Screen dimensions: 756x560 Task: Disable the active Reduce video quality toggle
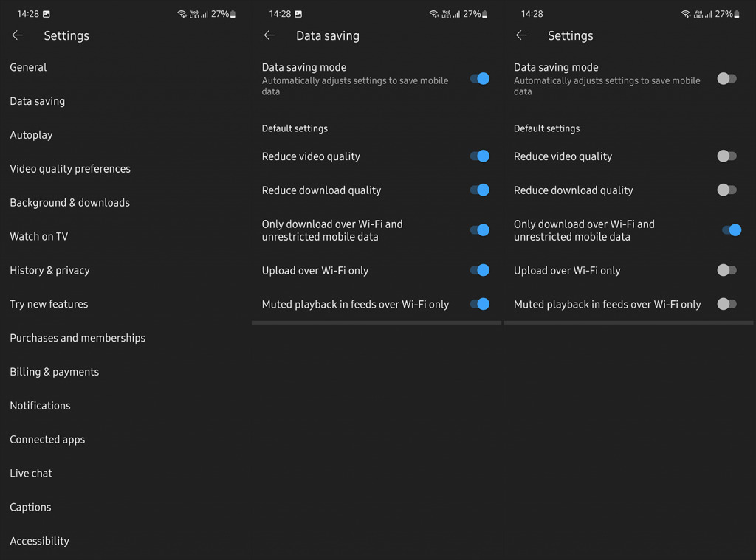point(480,156)
